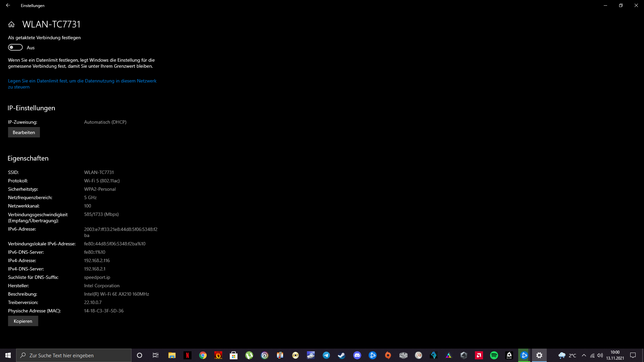Toggle metered connection switch
Viewport: 644px width, 362px height.
coord(15,48)
